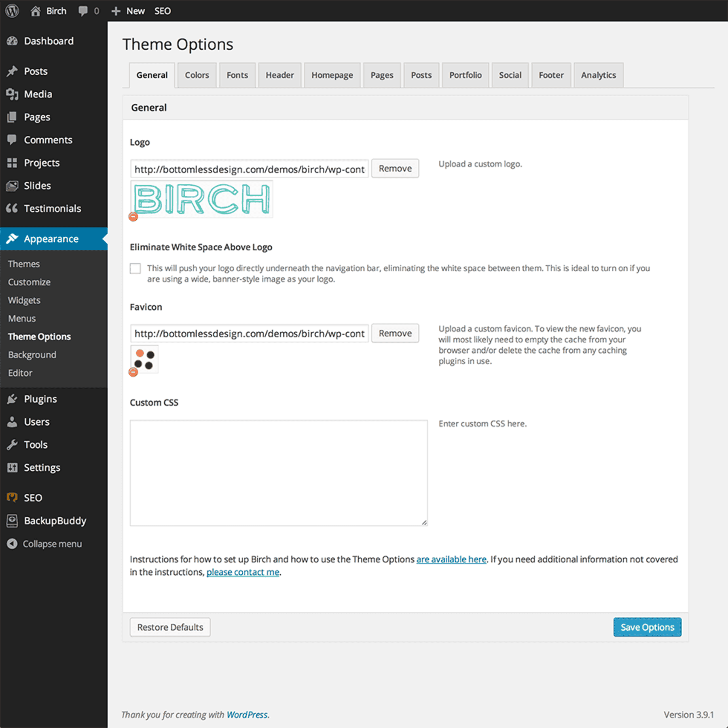Click the Pages icon in sidebar
728x728 pixels.
[x=12, y=117]
